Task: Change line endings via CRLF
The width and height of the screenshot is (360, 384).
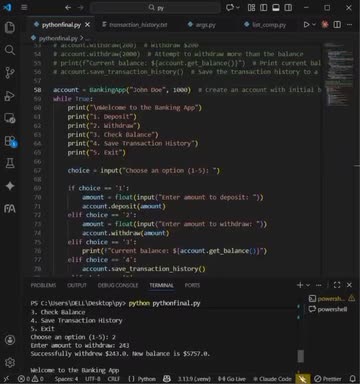Action: pos(114,379)
